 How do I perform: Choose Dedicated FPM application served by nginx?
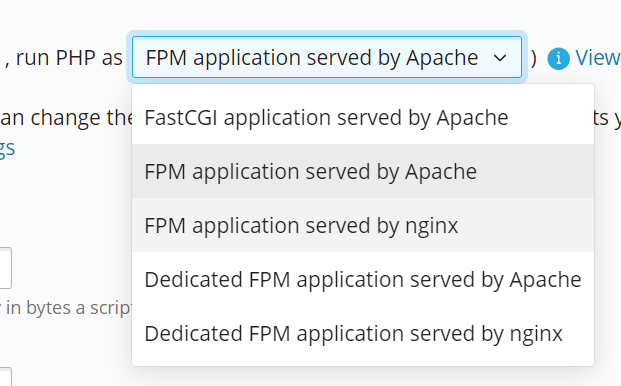point(363,333)
